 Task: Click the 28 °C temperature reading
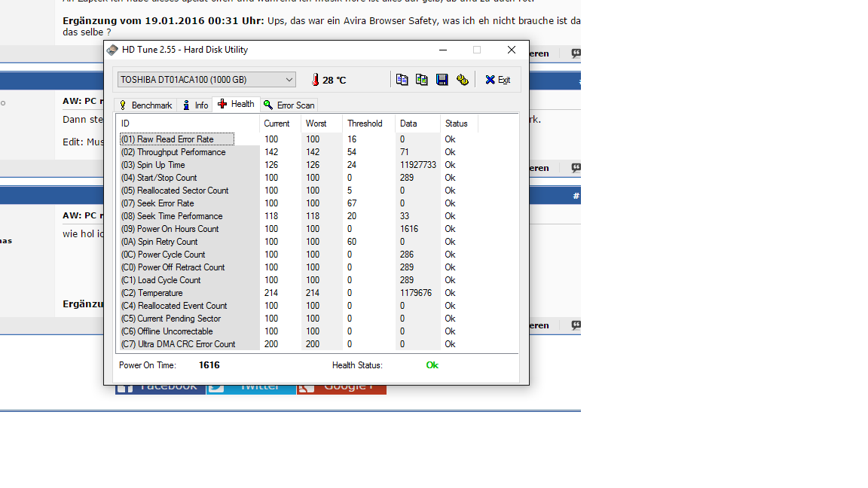pyautogui.click(x=335, y=81)
